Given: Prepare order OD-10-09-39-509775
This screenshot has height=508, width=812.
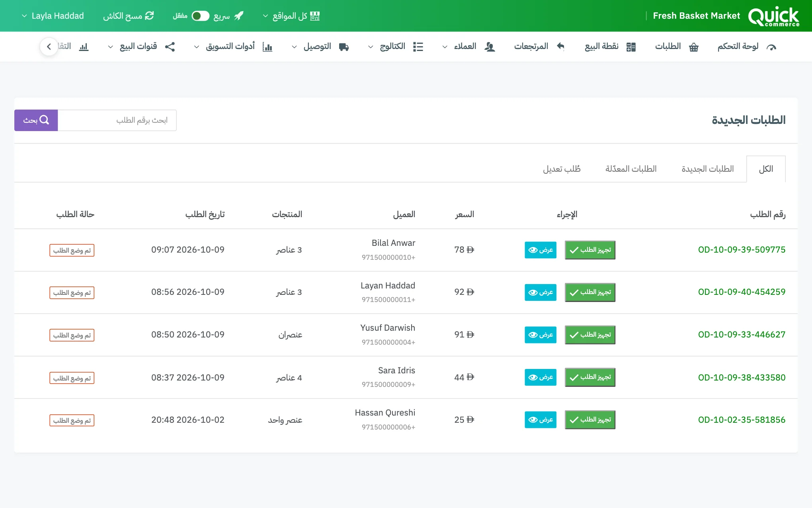Looking at the screenshot, I should click(590, 250).
